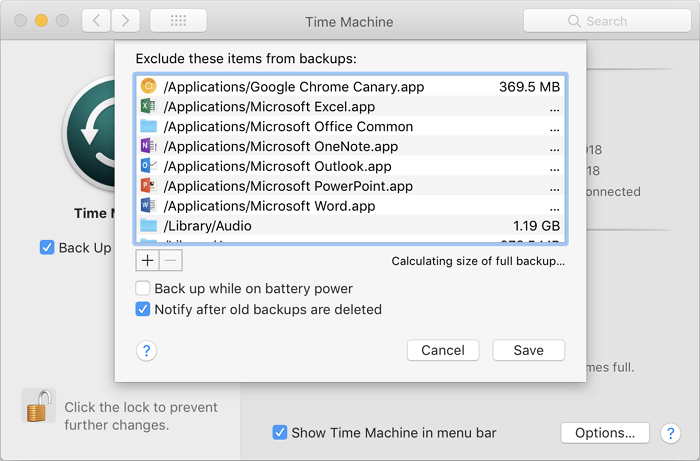Uncheck Notify after old backups are deleted
This screenshot has width=700, height=461.
[x=143, y=310]
